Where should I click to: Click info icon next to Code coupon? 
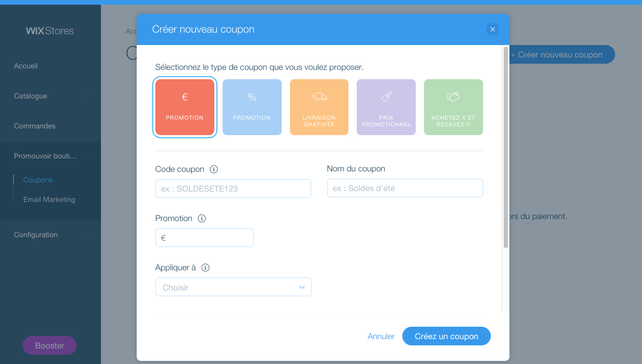point(214,169)
